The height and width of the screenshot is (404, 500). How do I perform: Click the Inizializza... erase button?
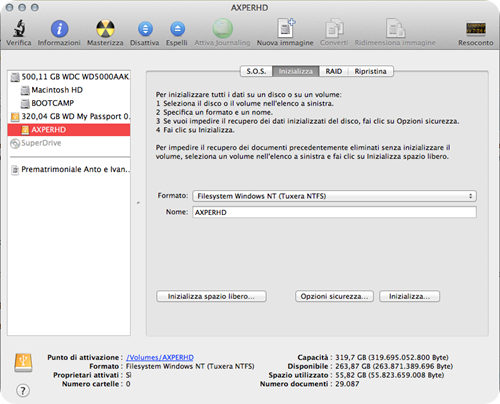410,296
